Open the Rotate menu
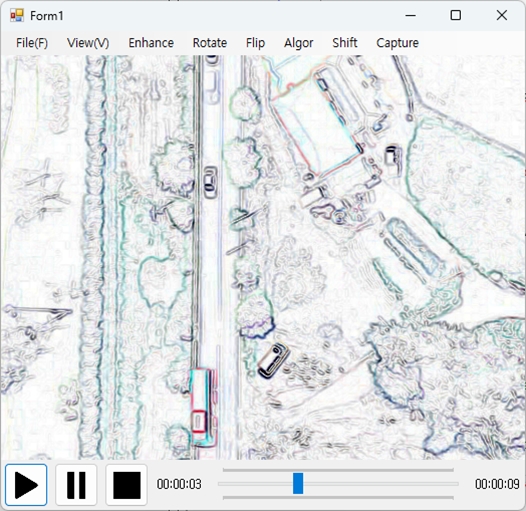Image resolution: width=526 pixels, height=511 pixels. pos(210,43)
